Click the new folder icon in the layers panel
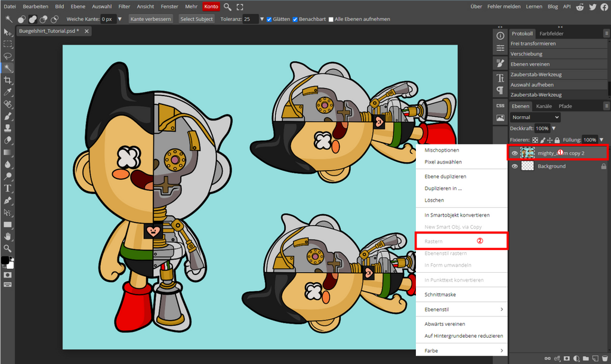This screenshot has height=364, width=611. [586, 358]
